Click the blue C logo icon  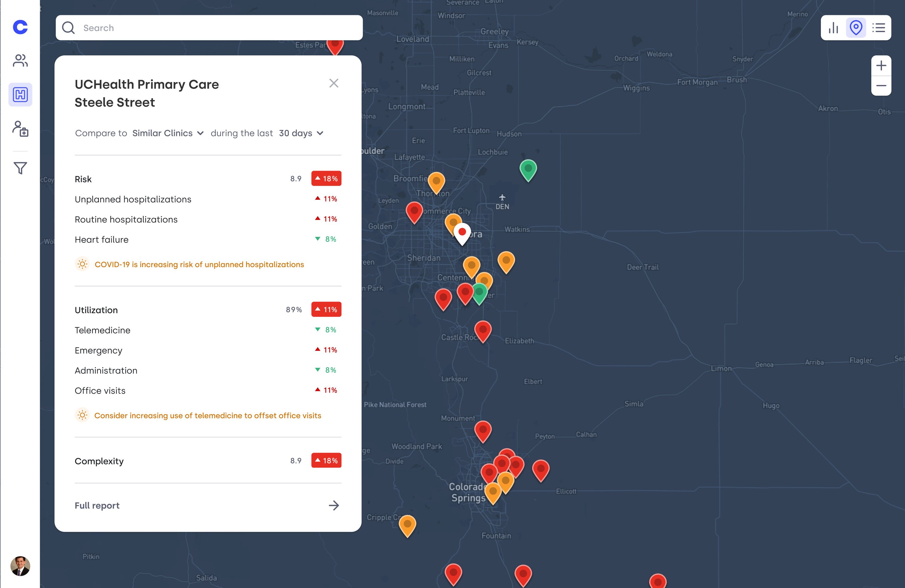tap(20, 27)
